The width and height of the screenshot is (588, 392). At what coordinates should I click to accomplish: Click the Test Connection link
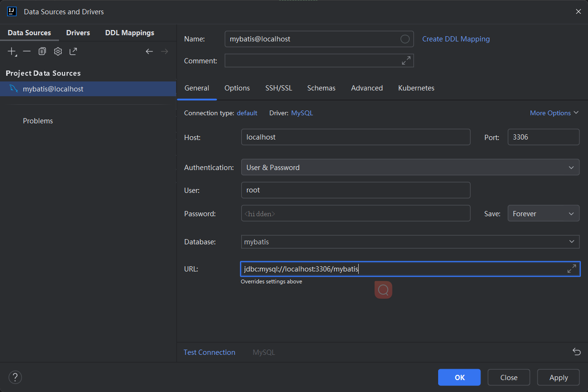209,352
